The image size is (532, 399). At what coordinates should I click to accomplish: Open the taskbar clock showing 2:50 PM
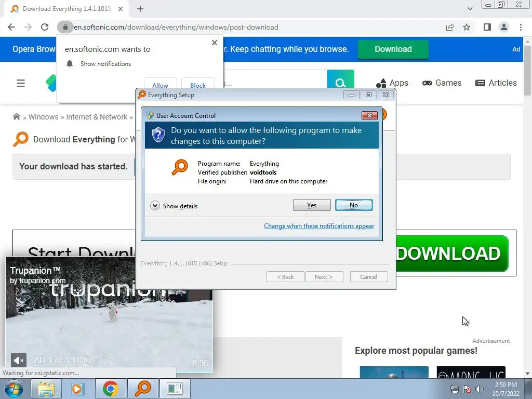[x=506, y=389]
